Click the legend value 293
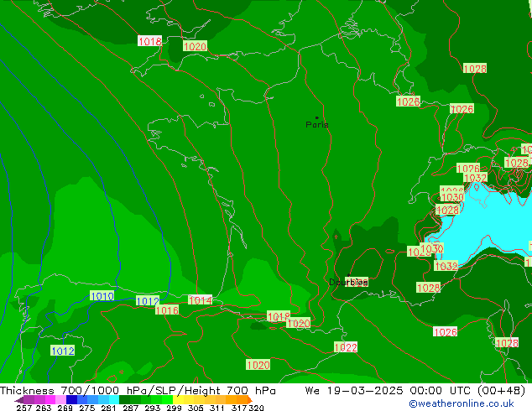 point(153,408)
